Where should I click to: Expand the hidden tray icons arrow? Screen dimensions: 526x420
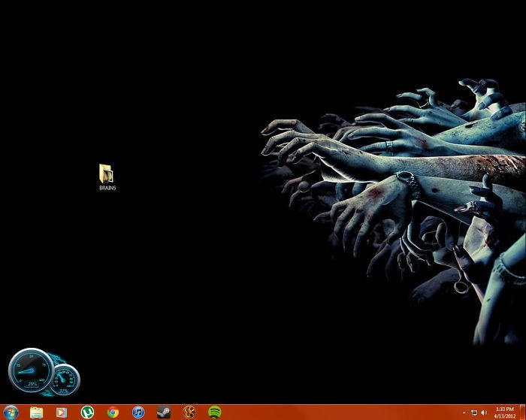(x=464, y=412)
